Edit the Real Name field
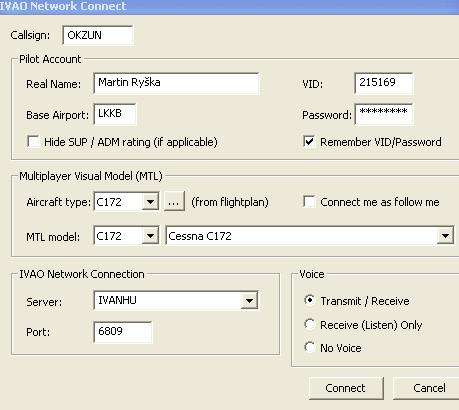The height and width of the screenshot is (410, 459). tap(176, 83)
